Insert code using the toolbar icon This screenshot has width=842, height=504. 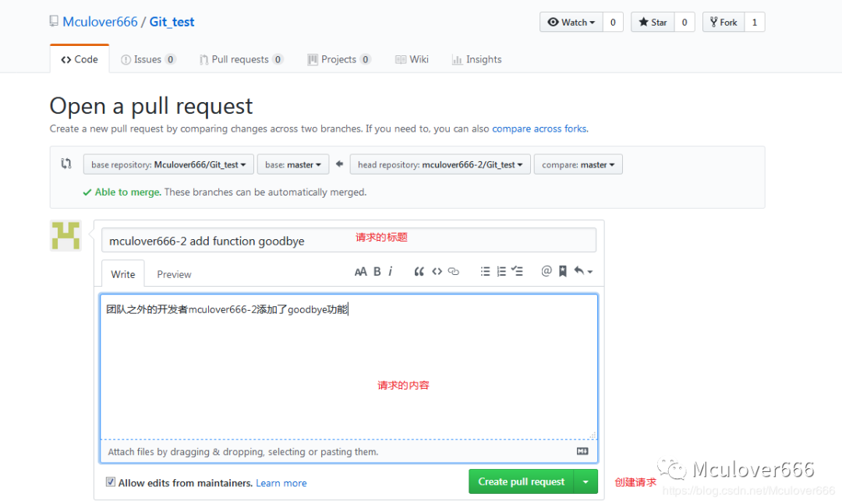click(x=437, y=272)
